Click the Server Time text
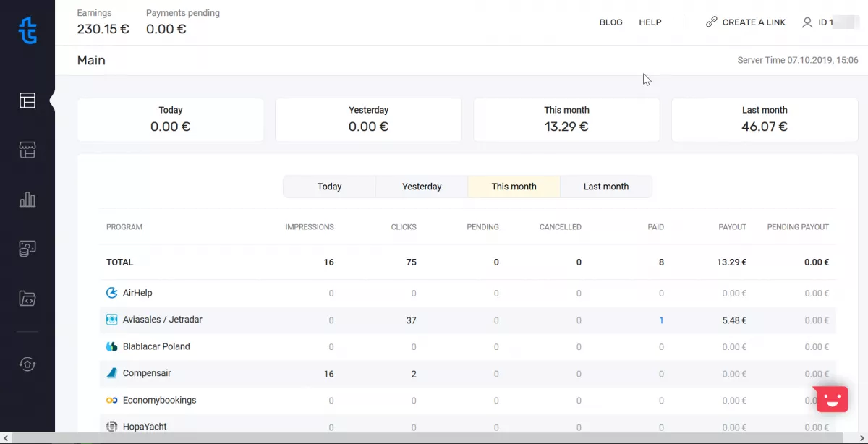 [x=798, y=60]
